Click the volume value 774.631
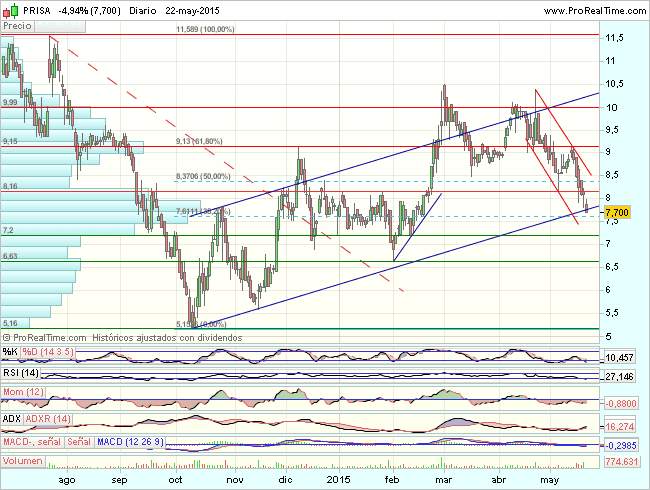Viewport: 650px width, 490px height. click(x=621, y=461)
